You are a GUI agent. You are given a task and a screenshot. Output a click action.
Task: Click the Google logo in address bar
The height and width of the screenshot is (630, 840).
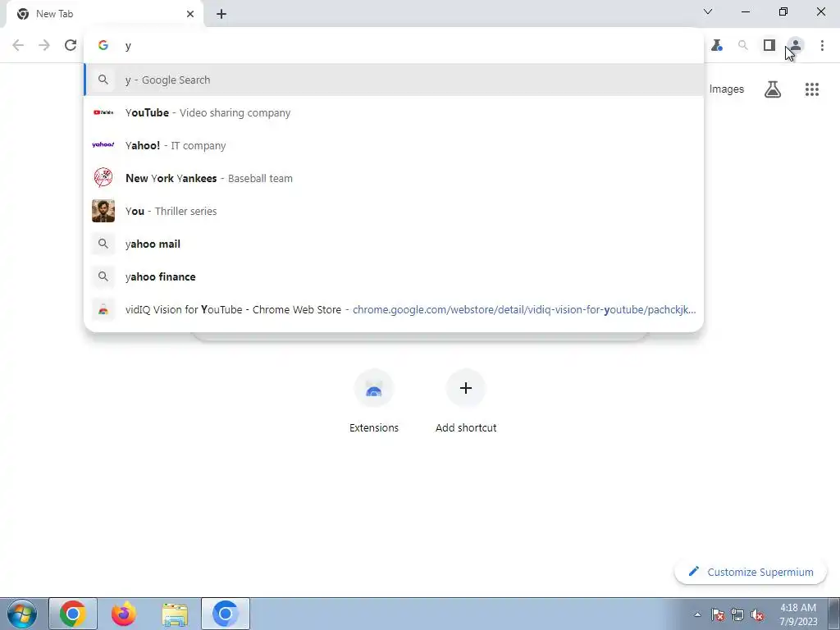tap(103, 46)
